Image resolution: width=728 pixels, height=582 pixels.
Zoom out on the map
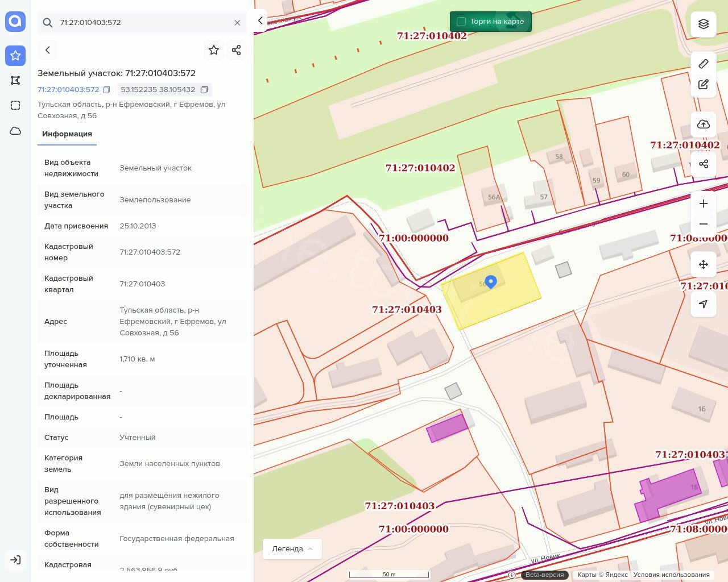click(x=704, y=224)
